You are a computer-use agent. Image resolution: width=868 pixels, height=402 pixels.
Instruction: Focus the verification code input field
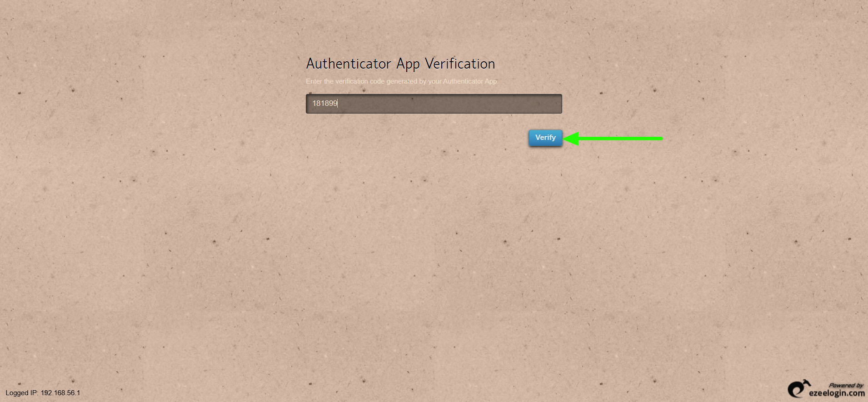pos(434,104)
